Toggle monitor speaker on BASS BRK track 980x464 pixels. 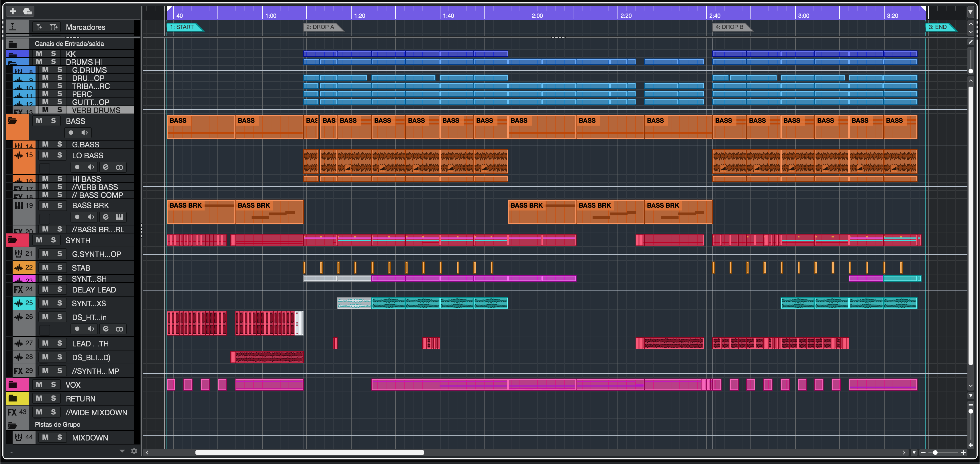click(x=91, y=217)
